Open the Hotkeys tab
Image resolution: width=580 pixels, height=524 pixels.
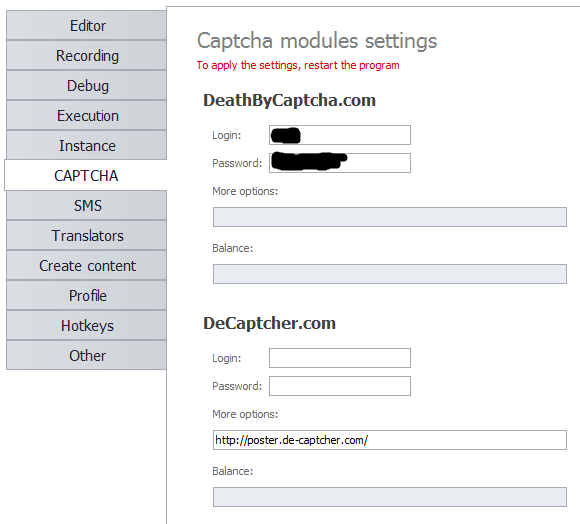pyautogui.click(x=87, y=325)
